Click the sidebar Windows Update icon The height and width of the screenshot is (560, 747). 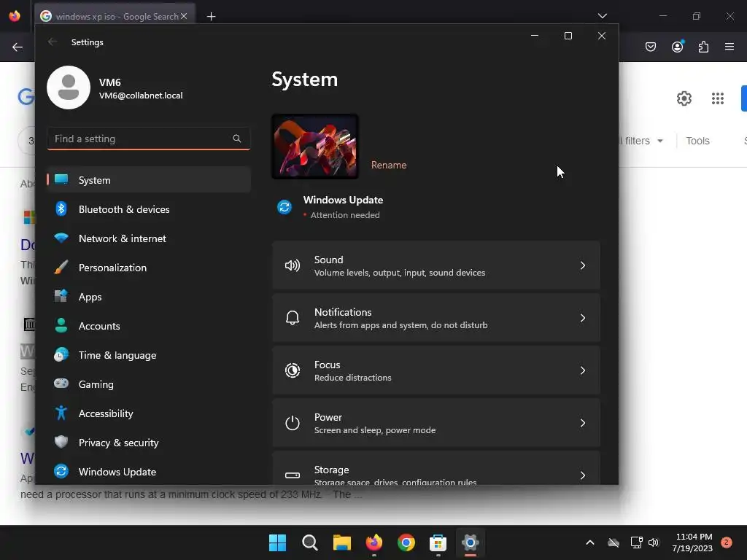(x=61, y=471)
